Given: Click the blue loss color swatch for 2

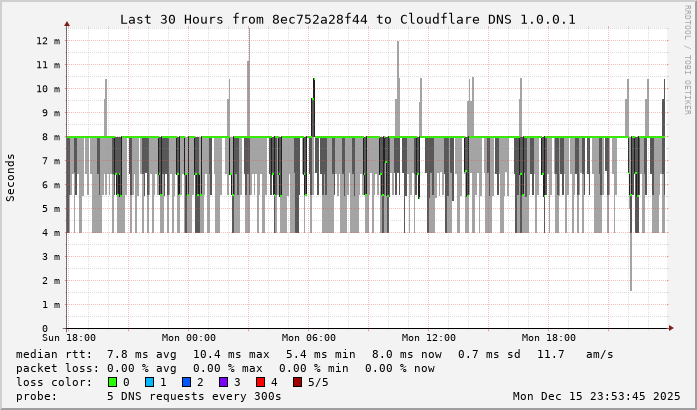Looking at the screenshot, I should click(186, 382).
